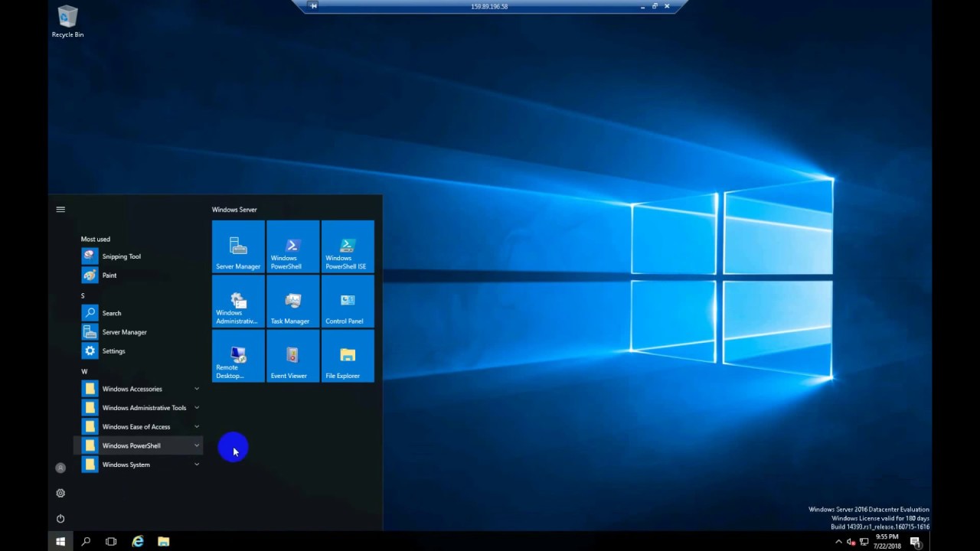
Task: Open the taskbar search magnifier
Action: (86, 541)
